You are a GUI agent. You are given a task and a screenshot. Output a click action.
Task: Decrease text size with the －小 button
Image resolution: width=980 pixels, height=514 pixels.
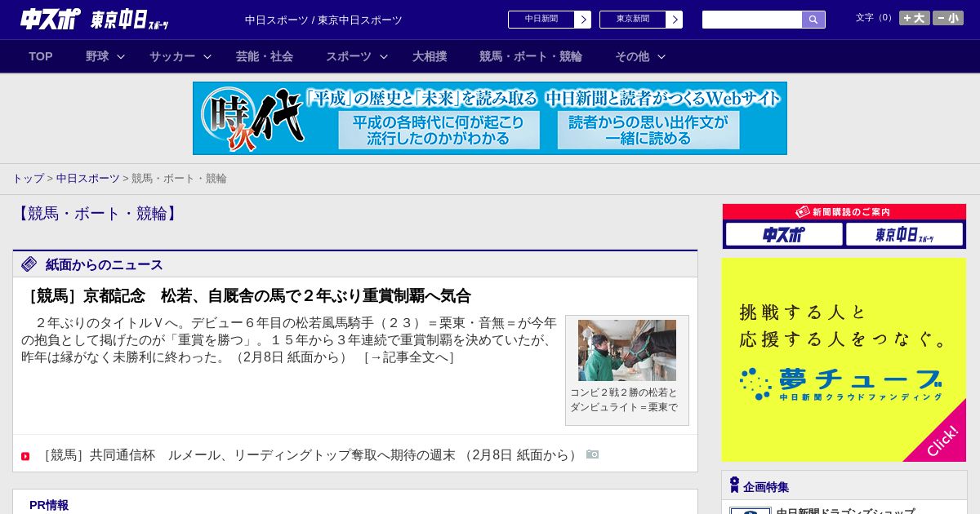pyautogui.click(x=948, y=18)
